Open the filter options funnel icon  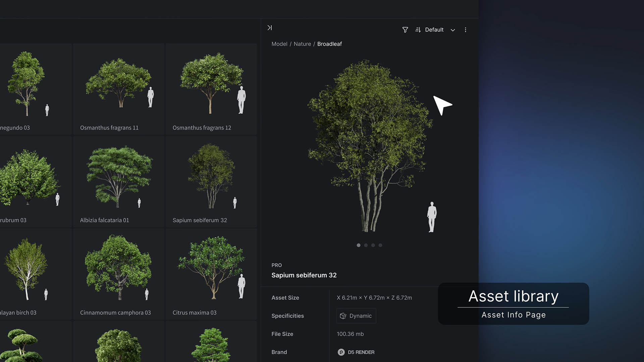point(405,30)
